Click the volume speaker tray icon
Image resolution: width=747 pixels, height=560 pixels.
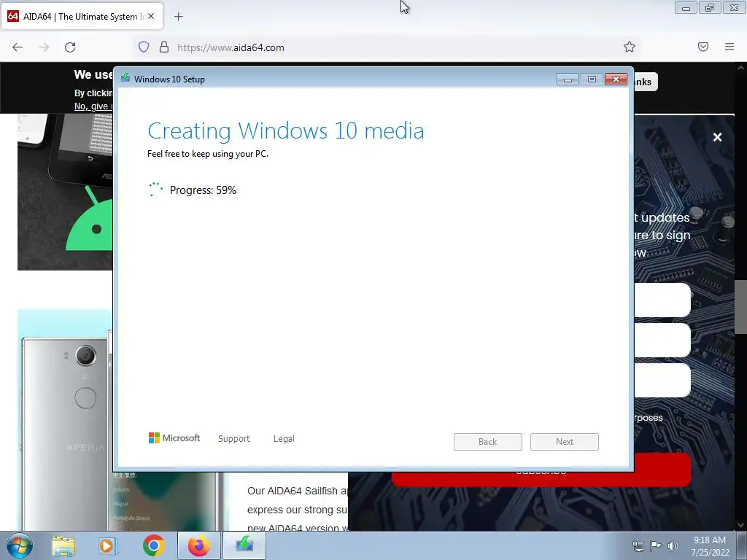(x=673, y=546)
